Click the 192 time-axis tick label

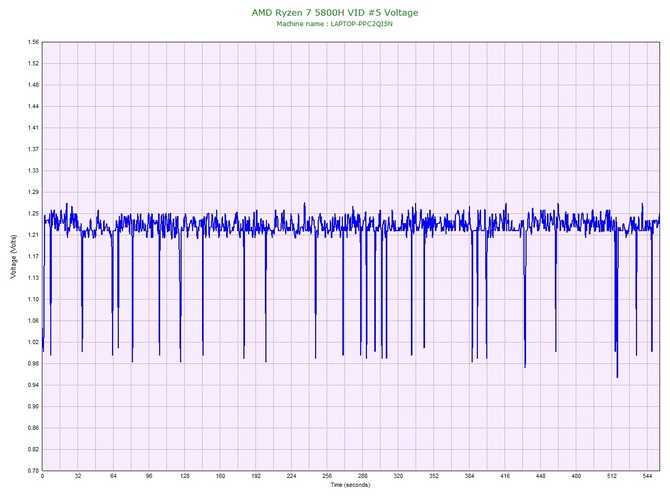tap(256, 476)
